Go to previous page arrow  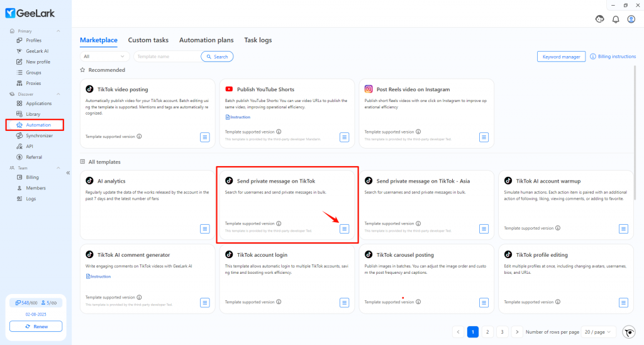pyautogui.click(x=458, y=332)
